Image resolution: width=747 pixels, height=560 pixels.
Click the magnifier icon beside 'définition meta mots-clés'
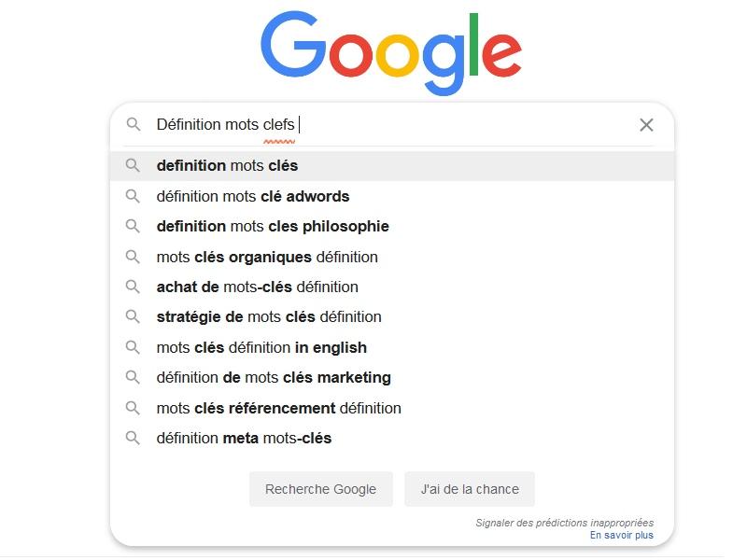[133, 438]
